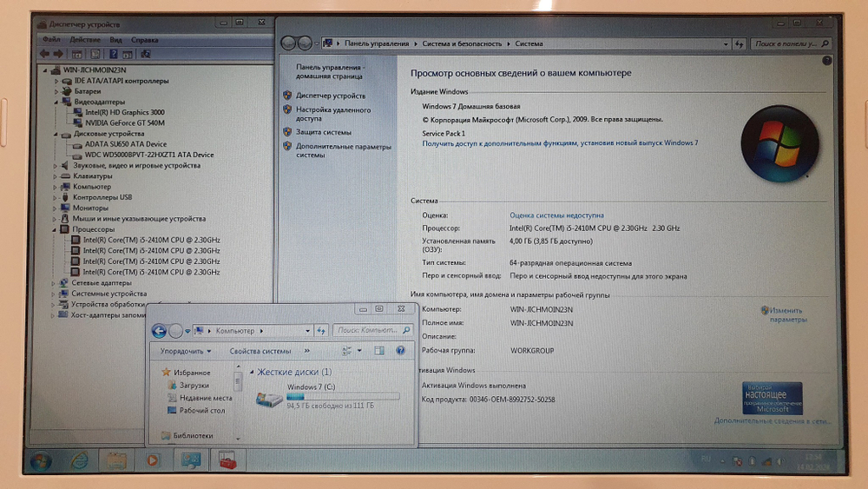Click search box in System window
The height and width of the screenshot is (489, 868).
pos(791,43)
